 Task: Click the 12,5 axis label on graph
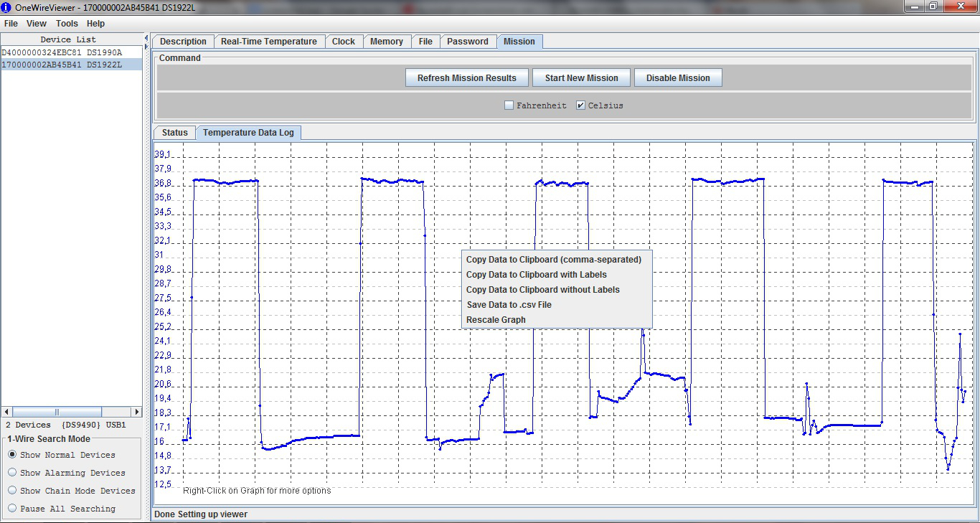click(x=163, y=485)
